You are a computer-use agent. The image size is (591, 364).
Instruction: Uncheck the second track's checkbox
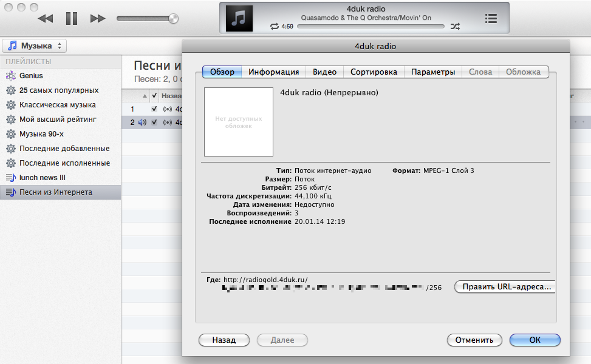point(154,122)
